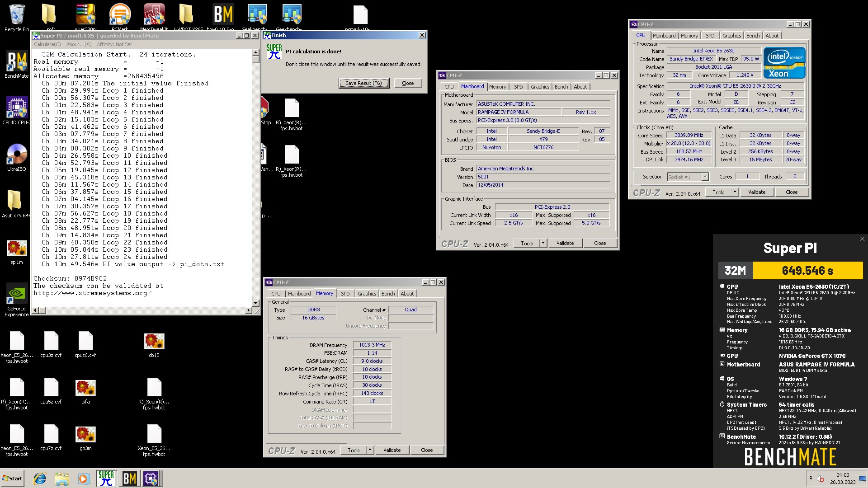Click Validate in CPU-Z Memory window
The image size is (868, 488).
392,450
